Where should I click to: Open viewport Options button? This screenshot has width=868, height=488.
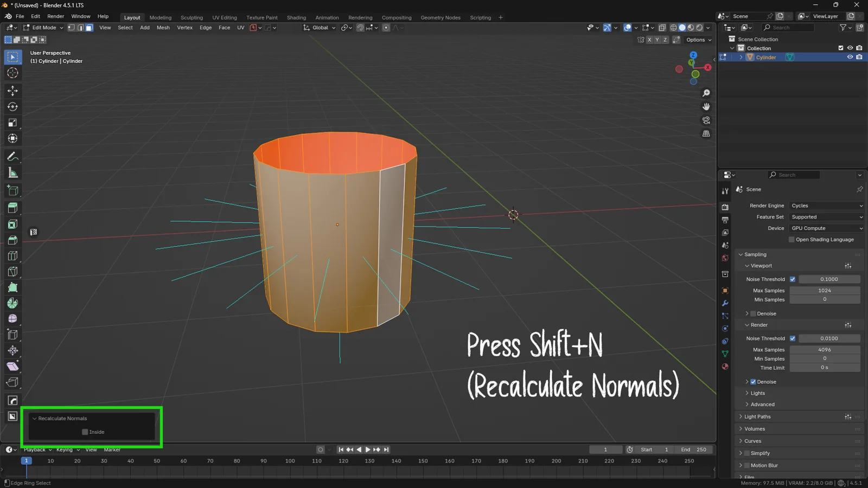[x=698, y=40]
